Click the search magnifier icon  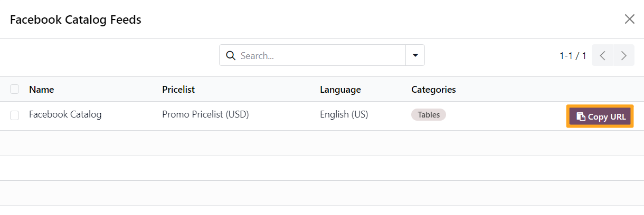tap(230, 55)
